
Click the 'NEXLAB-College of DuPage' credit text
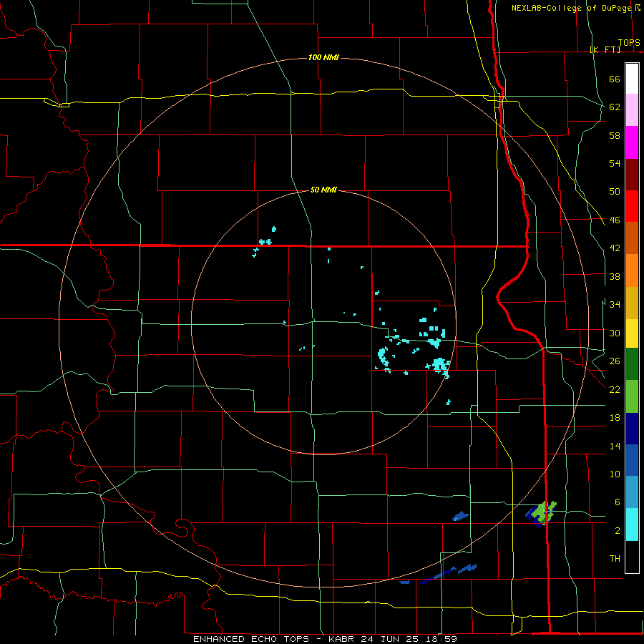click(571, 8)
